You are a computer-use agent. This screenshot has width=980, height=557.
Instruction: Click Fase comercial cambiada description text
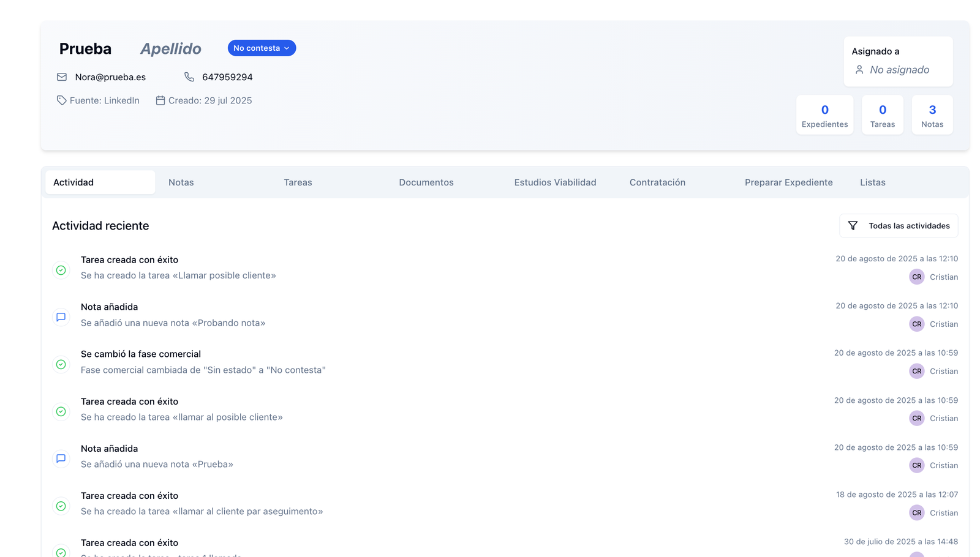tap(203, 370)
